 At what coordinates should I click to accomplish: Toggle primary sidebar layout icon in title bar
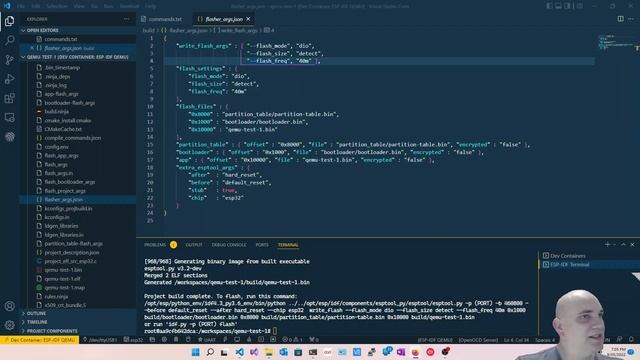549,6
